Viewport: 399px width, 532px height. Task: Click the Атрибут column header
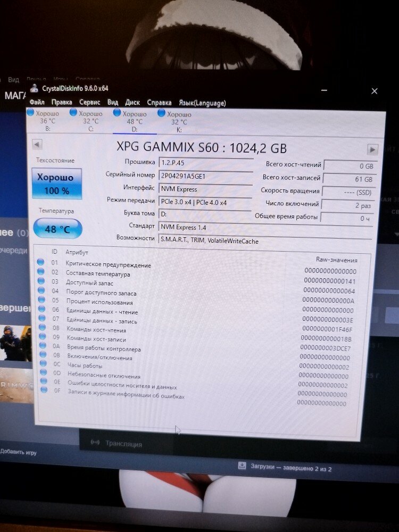(x=77, y=252)
